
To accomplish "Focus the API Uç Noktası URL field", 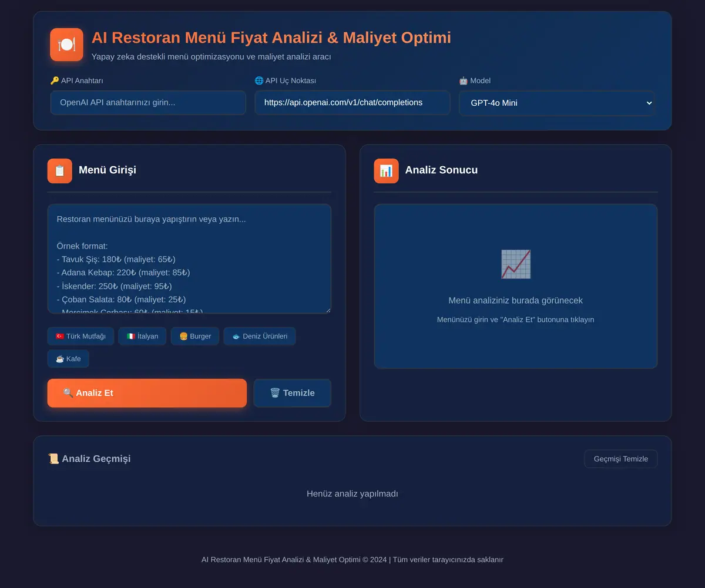I will coord(352,103).
